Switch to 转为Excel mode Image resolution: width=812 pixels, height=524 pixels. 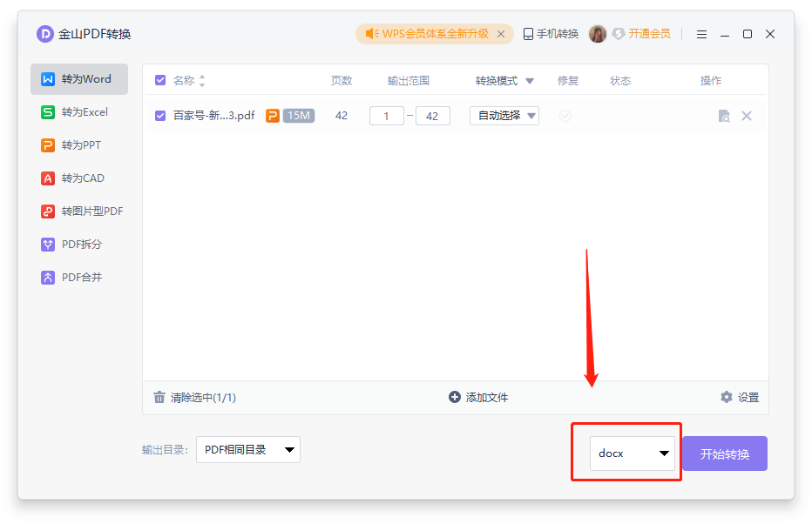[x=79, y=112]
